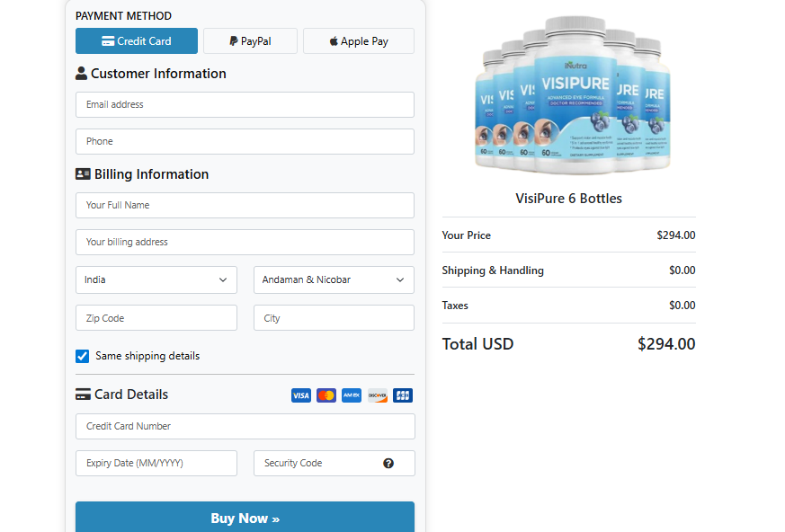Click the American Express logo
The height and width of the screenshot is (532, 785).
352,395
